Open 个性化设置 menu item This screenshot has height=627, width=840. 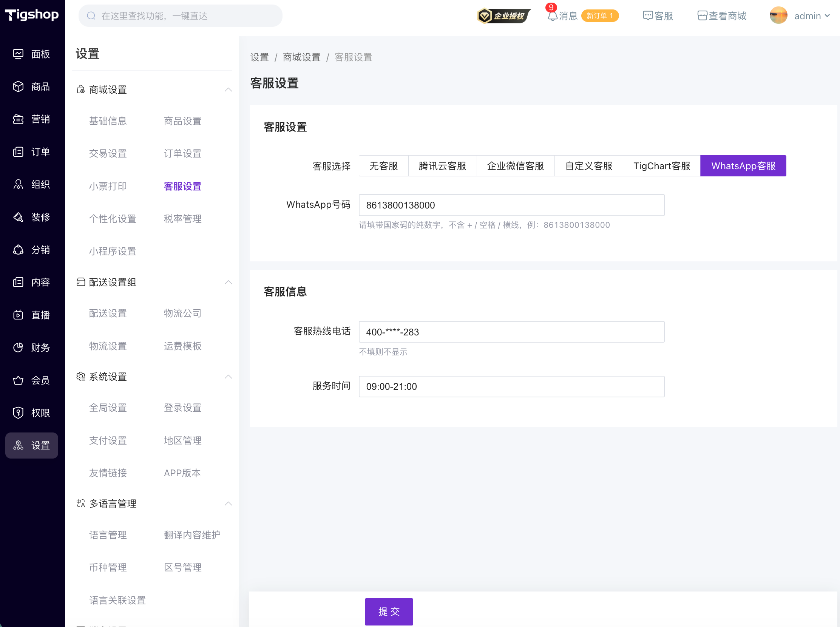(x=112, y=219)
